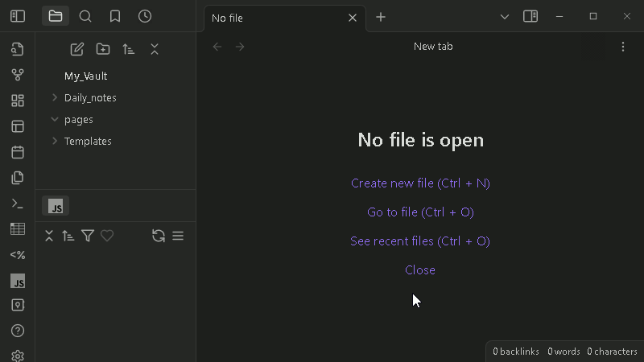This screenshot has width=644, height=362.
Task: Open the recent files clock icon
Action: click(x=145, y=16)
